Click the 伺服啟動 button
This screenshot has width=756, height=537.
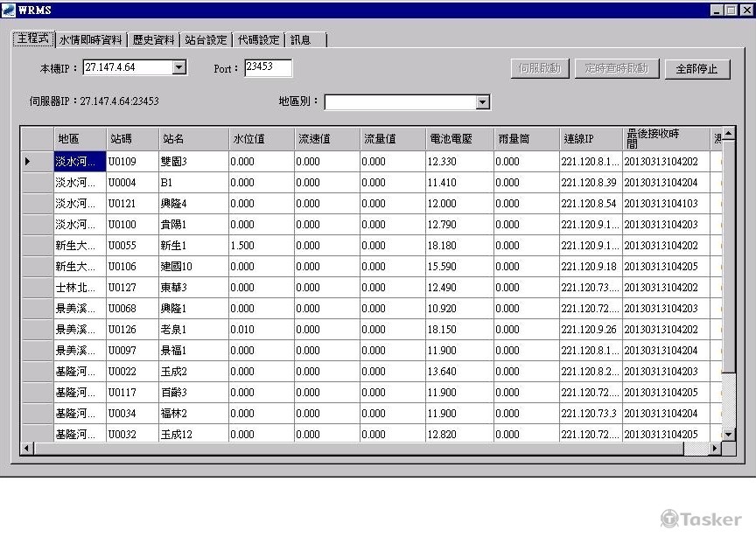tap(540, 68)
